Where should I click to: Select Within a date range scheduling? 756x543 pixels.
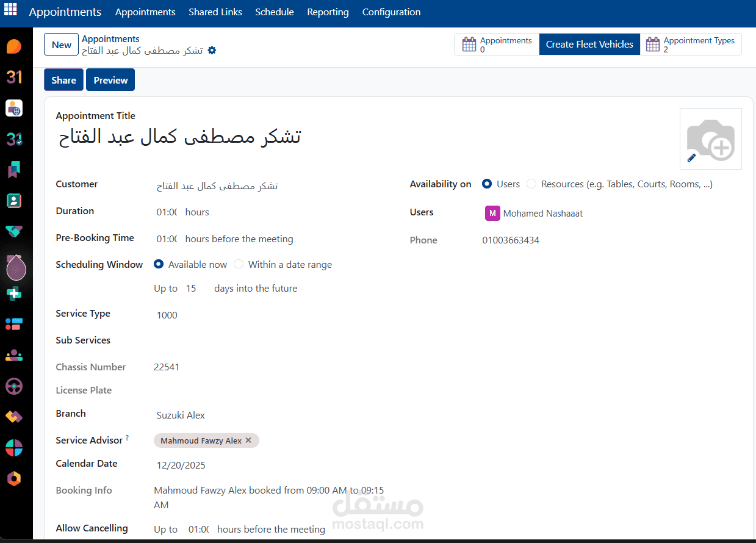238,264
